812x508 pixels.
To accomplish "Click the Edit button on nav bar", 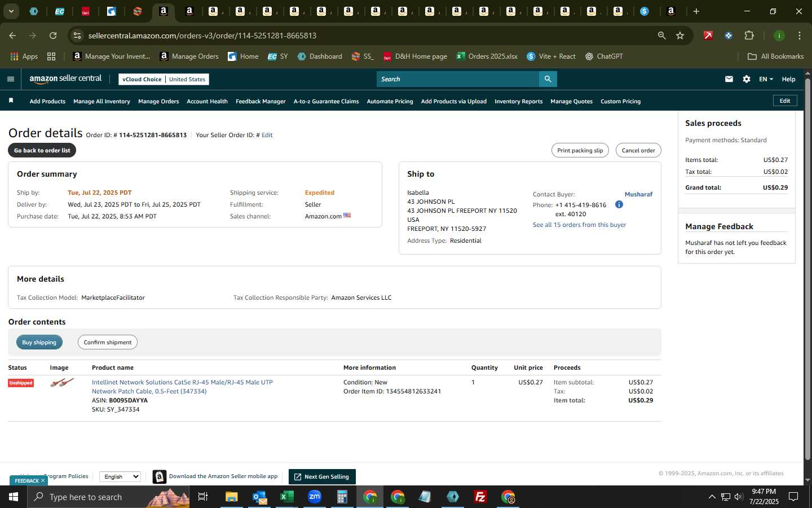I will click(x=785, y=100).
